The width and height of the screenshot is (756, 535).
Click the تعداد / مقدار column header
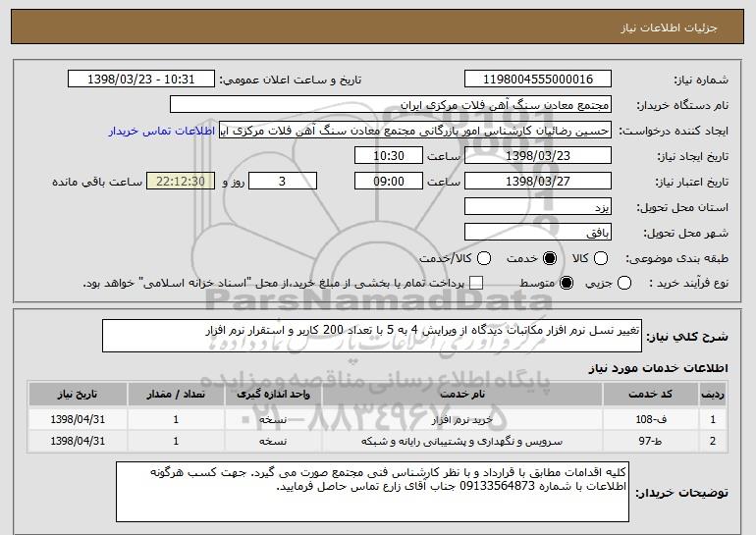(x=176, y=395)
